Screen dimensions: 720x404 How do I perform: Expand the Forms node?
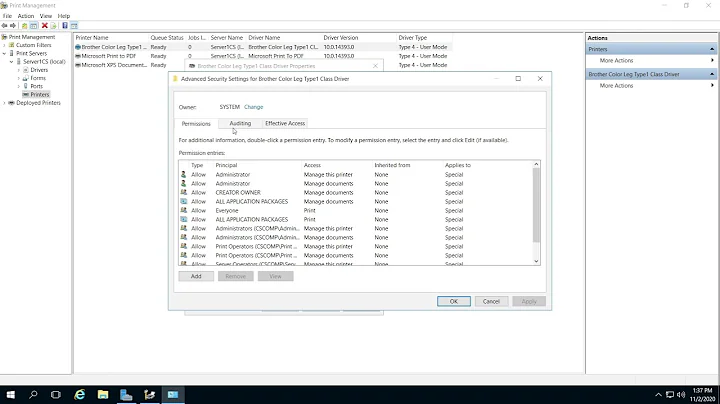pyautogui.click(x=19, y=78)
